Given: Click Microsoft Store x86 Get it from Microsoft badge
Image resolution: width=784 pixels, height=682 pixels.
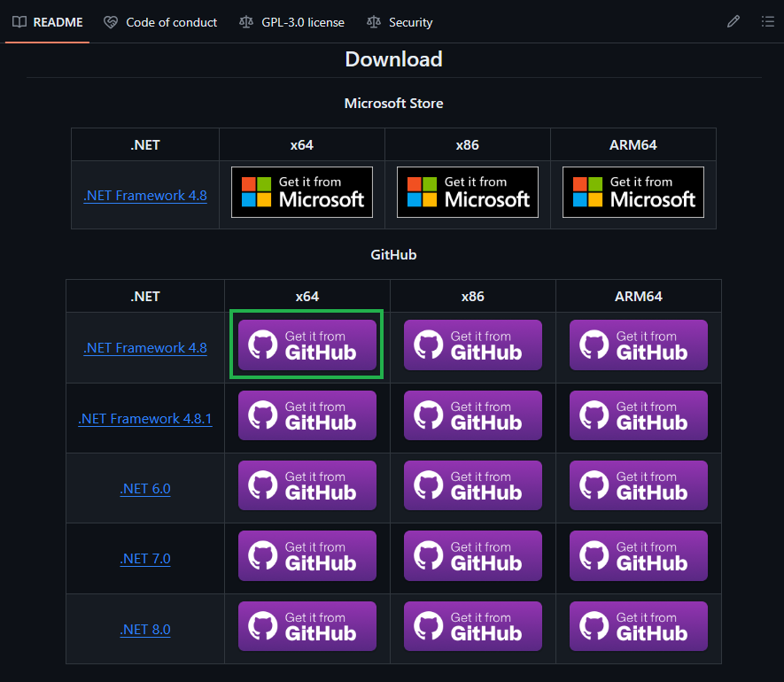Looking at the screenshot, I should pos(468,192).
